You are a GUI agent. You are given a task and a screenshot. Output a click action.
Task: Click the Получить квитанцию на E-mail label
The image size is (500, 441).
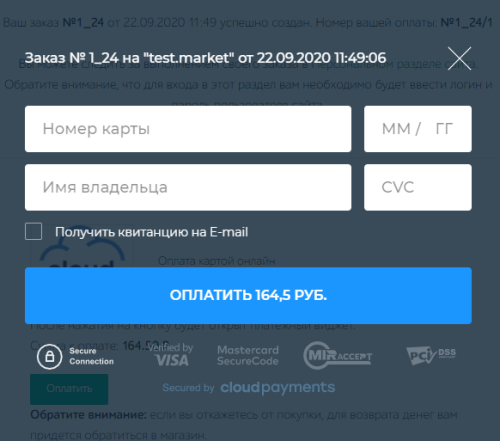pyautogui.click(x=152, y=232)
